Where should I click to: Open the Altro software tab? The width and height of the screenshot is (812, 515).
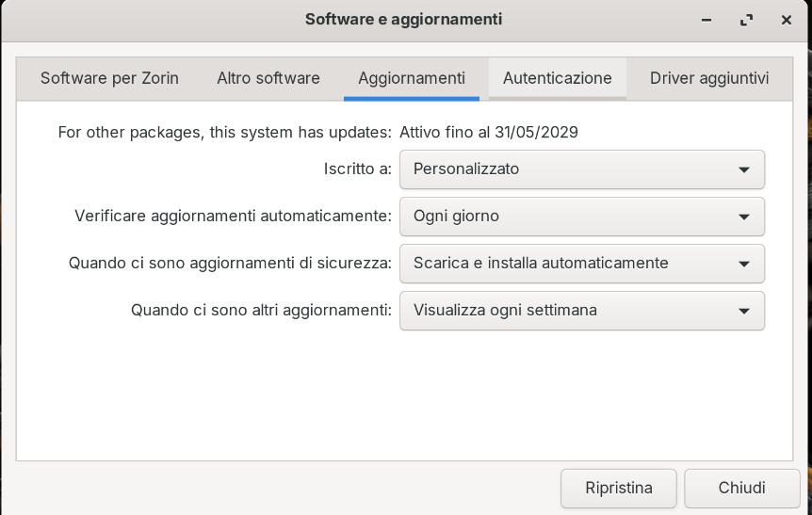tap(268, 78)
